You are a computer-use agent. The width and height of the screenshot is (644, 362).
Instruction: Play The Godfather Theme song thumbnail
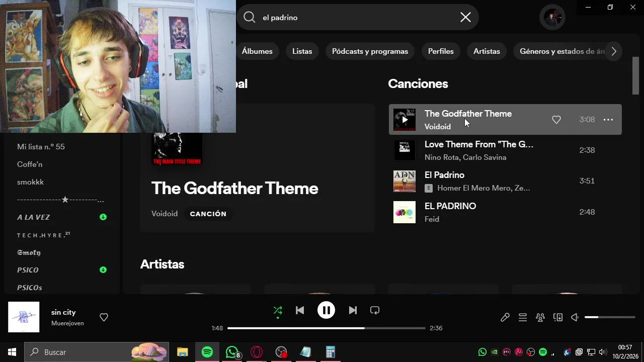(405, 120)
